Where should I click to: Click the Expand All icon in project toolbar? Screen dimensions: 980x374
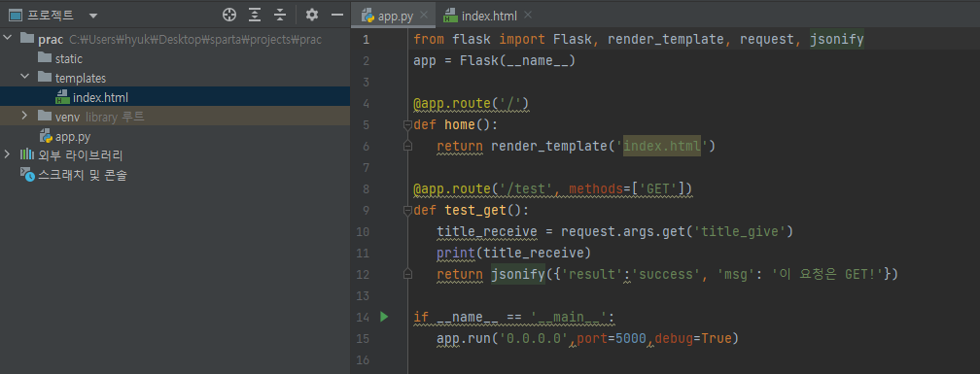(255, 15)
